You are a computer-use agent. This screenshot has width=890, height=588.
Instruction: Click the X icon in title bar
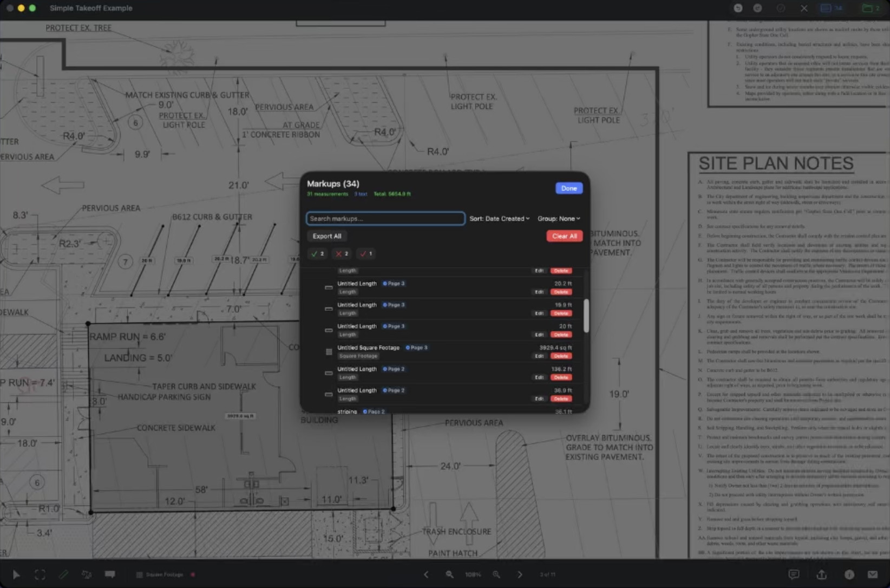tap(804, 8)
